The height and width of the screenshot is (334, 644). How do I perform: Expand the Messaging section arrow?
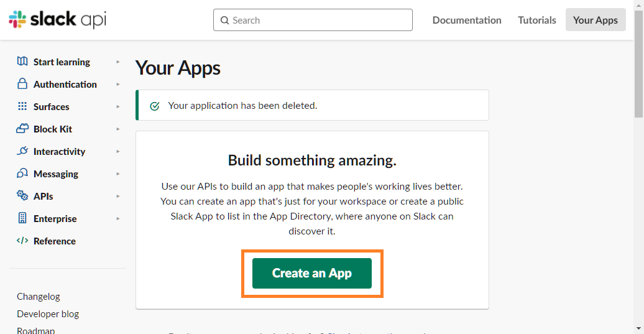click(118, 174)
